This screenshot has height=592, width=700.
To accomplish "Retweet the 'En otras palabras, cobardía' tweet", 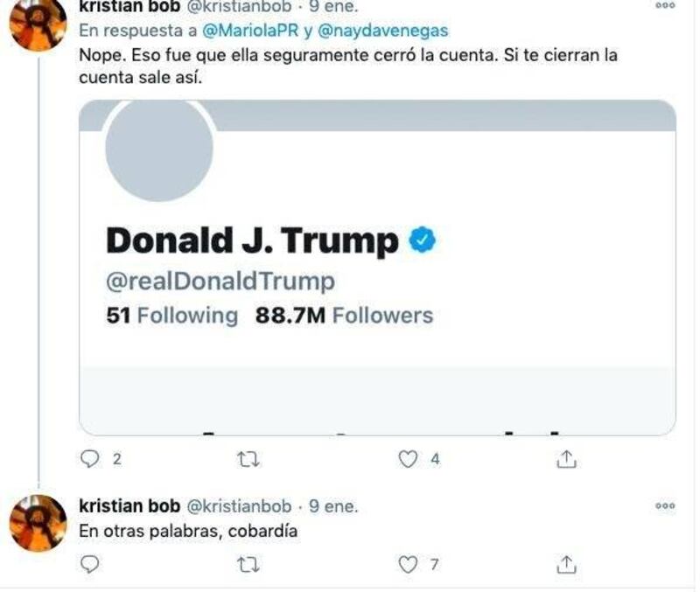I will click(249, 565).
